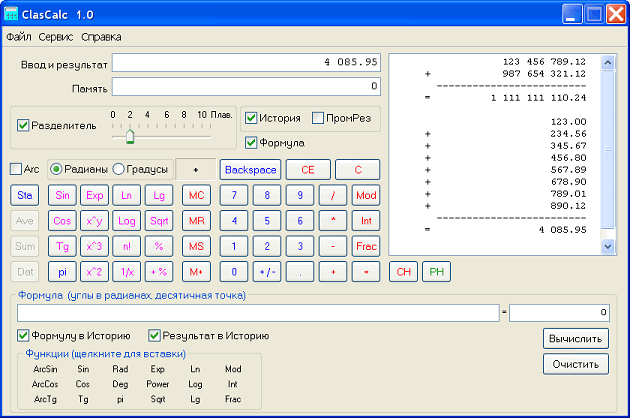
Task: Open the Справка menu
Action: [101, 37]
